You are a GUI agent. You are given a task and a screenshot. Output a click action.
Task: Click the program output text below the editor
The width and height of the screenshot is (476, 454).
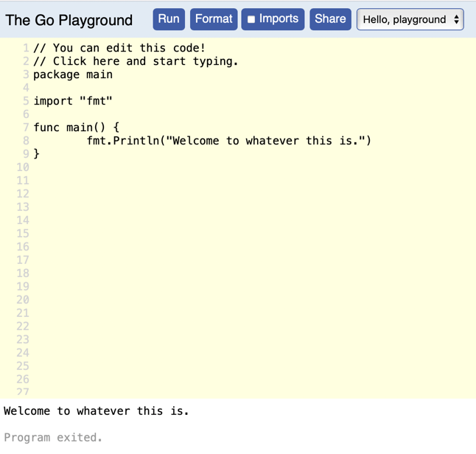97,411
